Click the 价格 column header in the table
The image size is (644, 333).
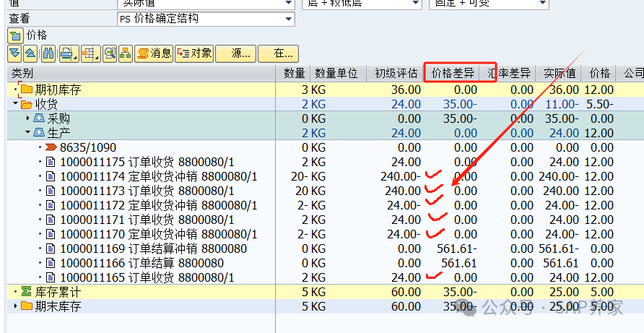coord(599,73)
